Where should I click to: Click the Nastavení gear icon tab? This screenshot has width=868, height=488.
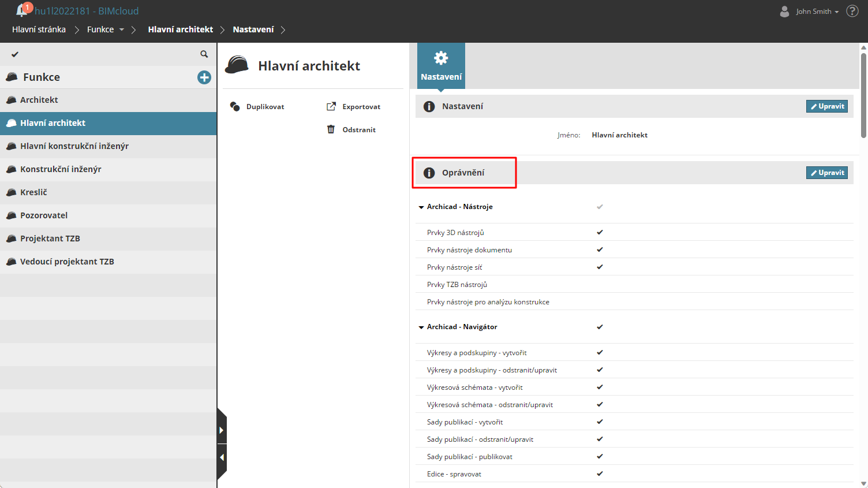(441, 66)
